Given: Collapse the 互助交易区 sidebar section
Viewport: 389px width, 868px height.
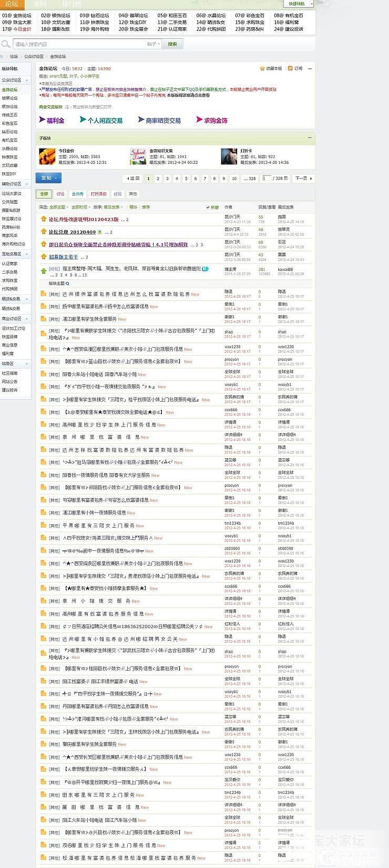Looking at the screenshot, I should point(26,254).
